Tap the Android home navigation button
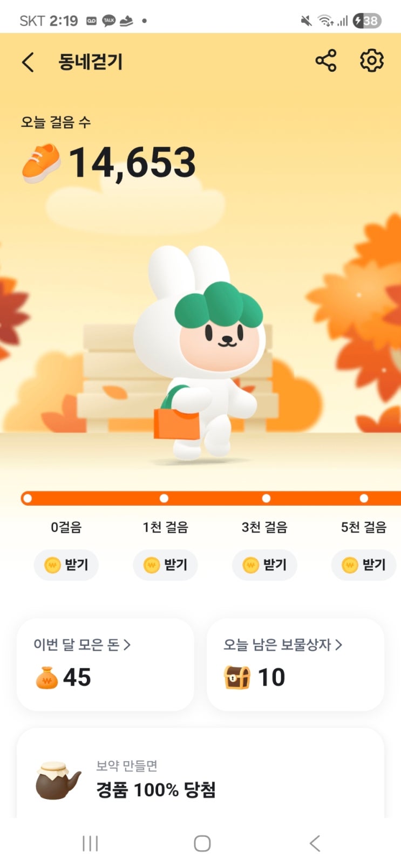This screenshot has height=868, width=401. click(202, 843)
